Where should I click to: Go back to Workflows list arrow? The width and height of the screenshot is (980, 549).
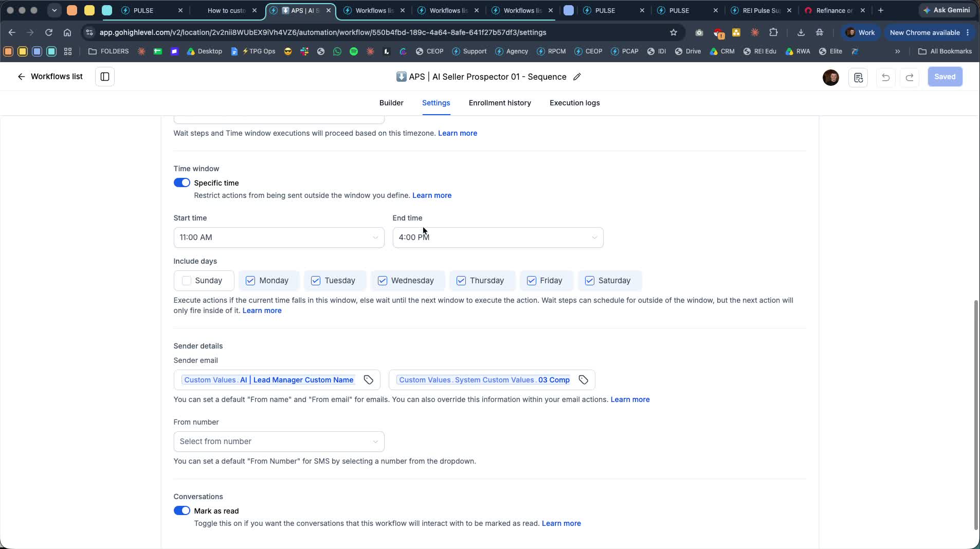pos(21,77)
